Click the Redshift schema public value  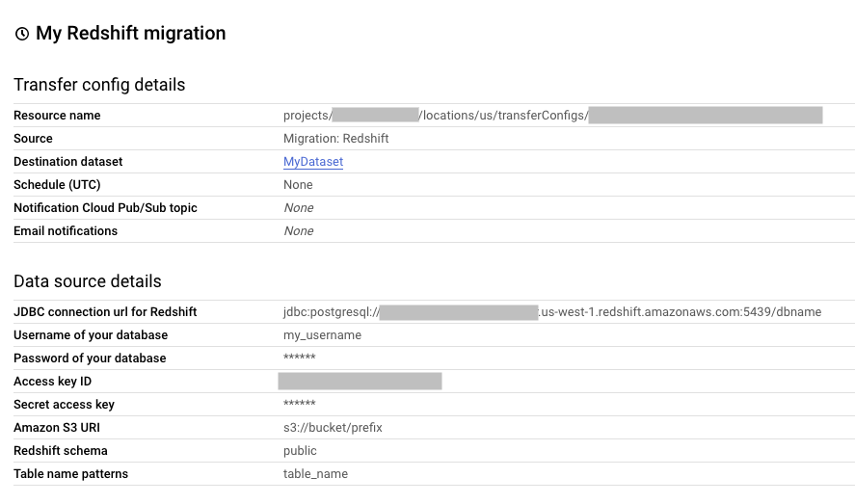pyautogui.click(x=300, y=451)
